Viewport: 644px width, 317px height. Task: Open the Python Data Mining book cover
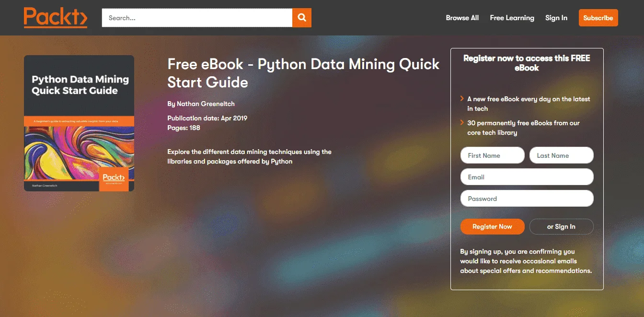click(x=79, y=123)
